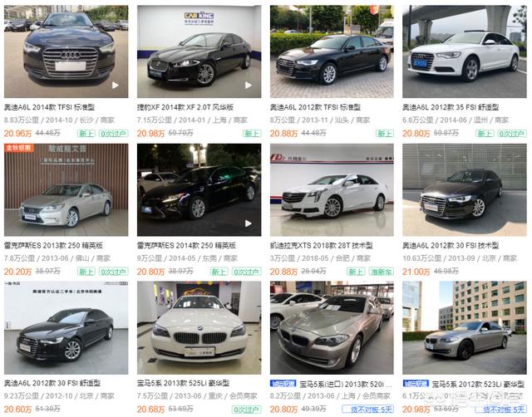Screen dimensions: 532x417
Task: Click 货不对板 5天 tag on 宝马5系 520i
Action: (367, 410)
